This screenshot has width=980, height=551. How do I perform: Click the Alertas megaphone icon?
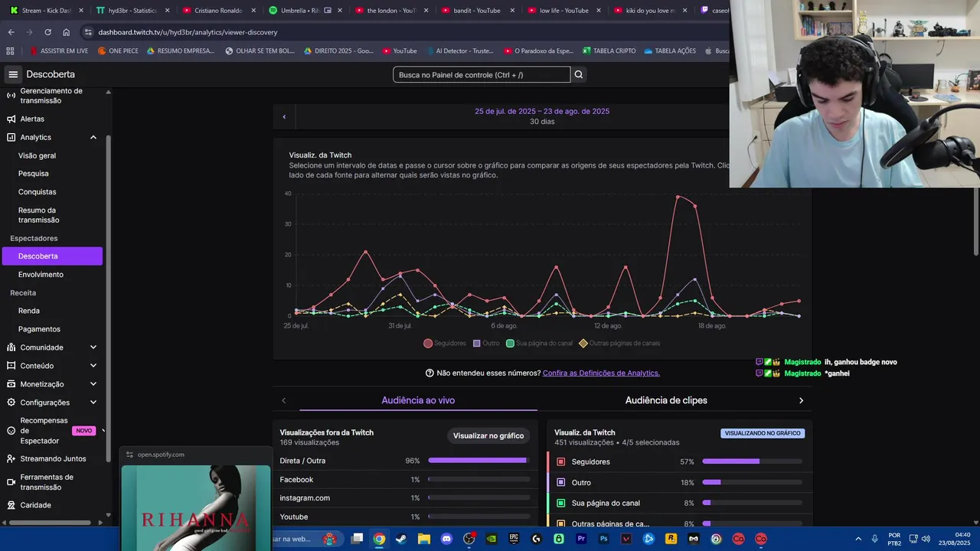tap(11, 119)
